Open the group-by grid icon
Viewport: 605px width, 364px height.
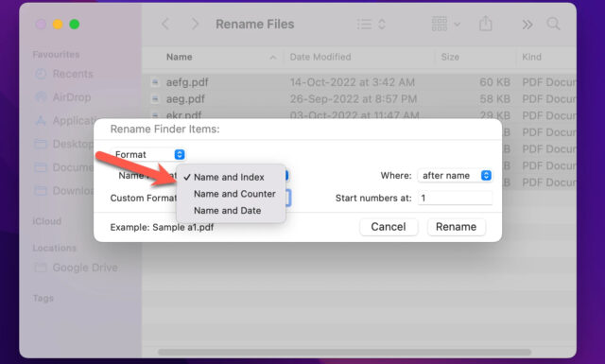coord(440,24)
